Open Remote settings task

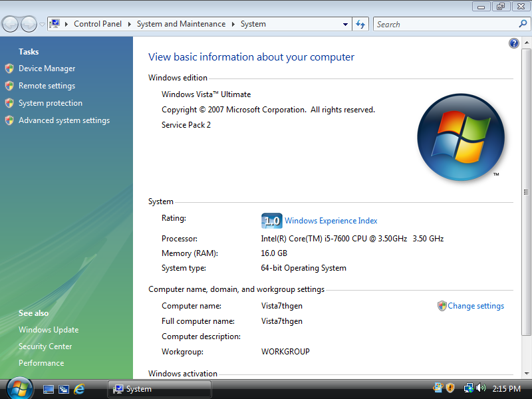pyautogui.click(x=47, y=86)
